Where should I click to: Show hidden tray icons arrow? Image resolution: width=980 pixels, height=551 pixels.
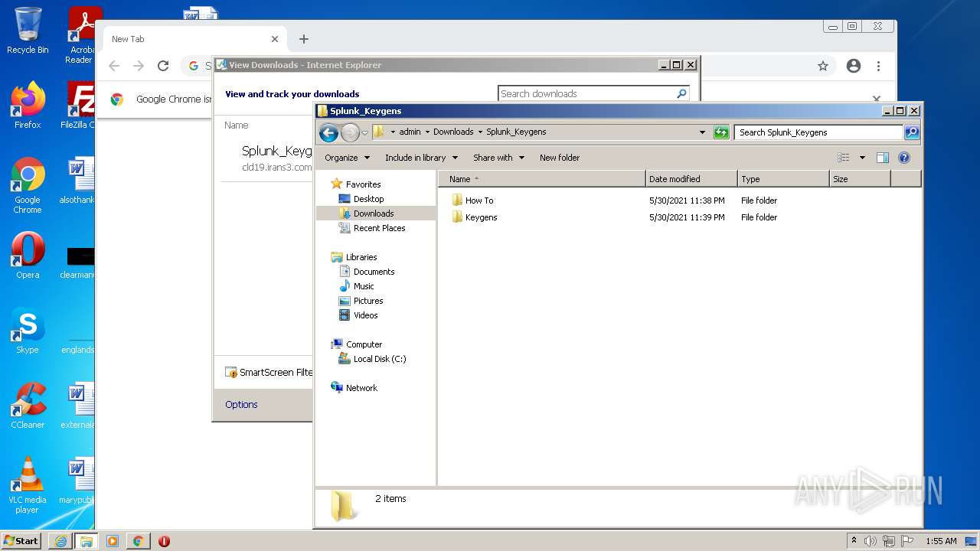pos(854,541)
